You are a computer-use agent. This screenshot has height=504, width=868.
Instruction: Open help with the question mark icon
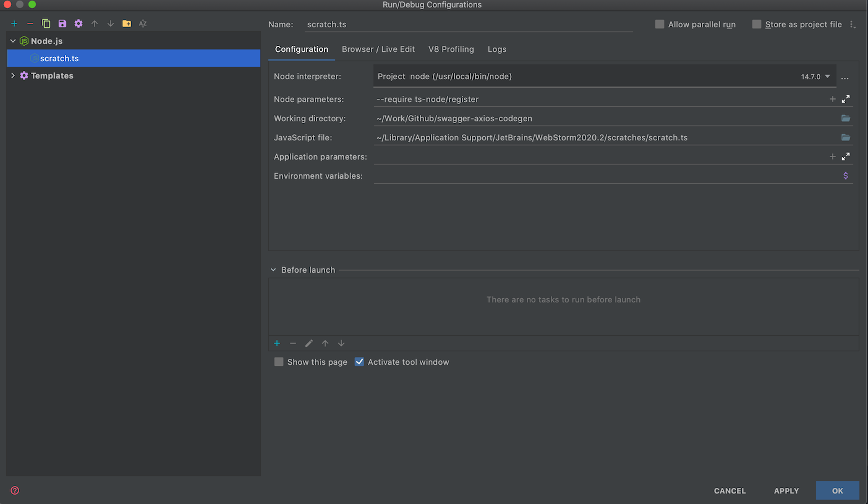pyautogui.click(x=15, y=490)
